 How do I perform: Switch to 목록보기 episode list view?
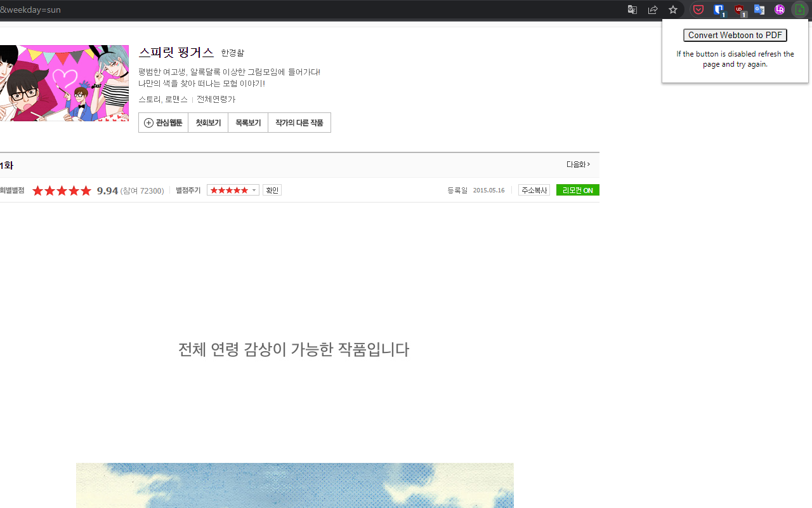pyautogui.click(x=247, y=122)
